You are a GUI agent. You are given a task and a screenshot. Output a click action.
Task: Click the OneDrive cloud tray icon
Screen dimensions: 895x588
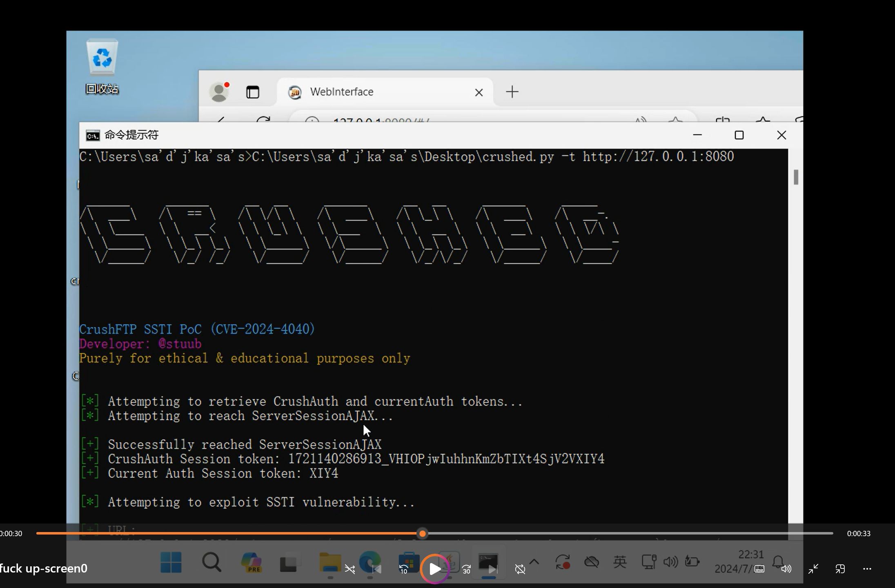coord(591,562)
